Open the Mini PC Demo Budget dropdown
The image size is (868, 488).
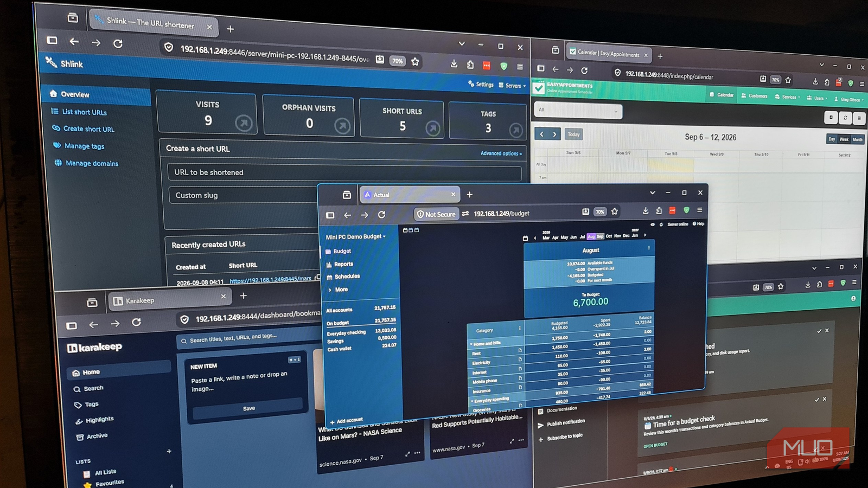[x=355, y=237]
